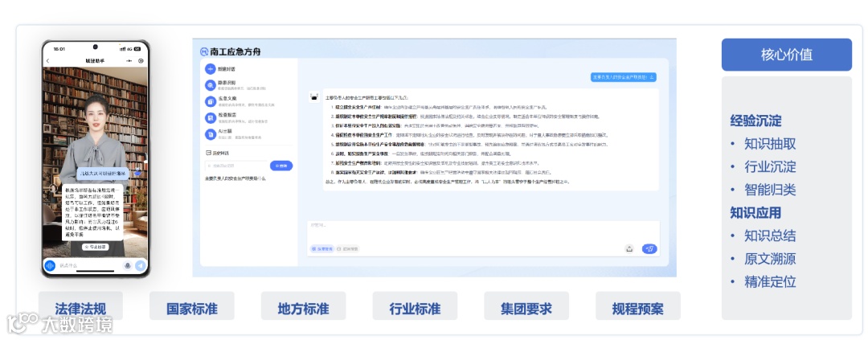Click the user question bubble at top right
Screen dimensions: 868x340
[624, 77]
